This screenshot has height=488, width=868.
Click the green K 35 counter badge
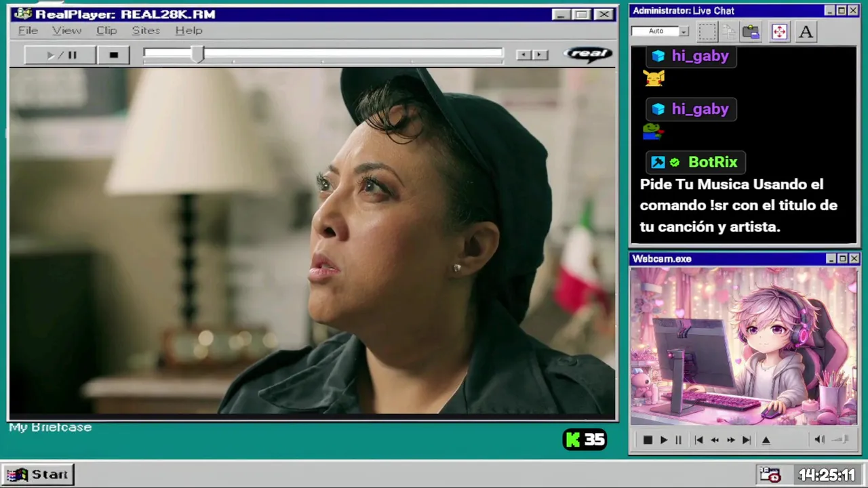click(x=585, y=440)
